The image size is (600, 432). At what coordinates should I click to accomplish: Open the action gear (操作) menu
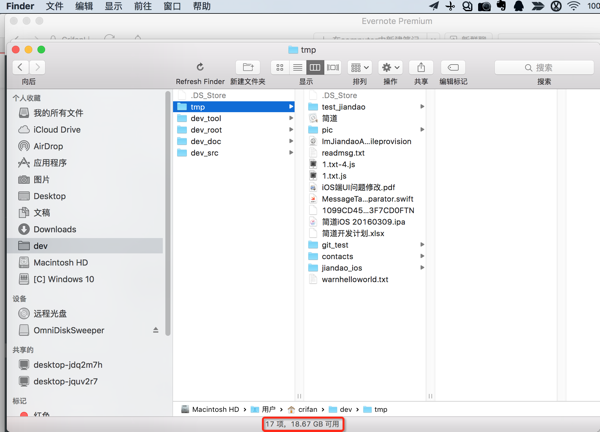tap(390, 67)
